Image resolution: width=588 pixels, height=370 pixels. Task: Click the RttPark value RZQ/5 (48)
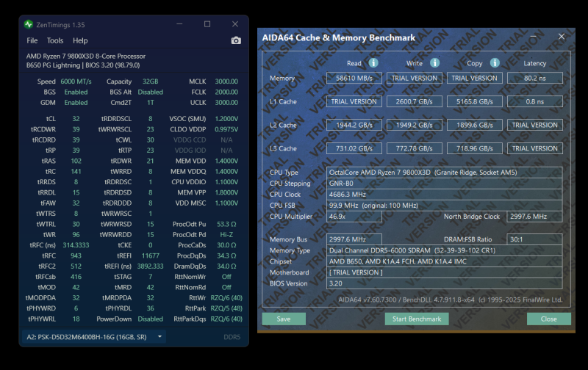[226, 308]
